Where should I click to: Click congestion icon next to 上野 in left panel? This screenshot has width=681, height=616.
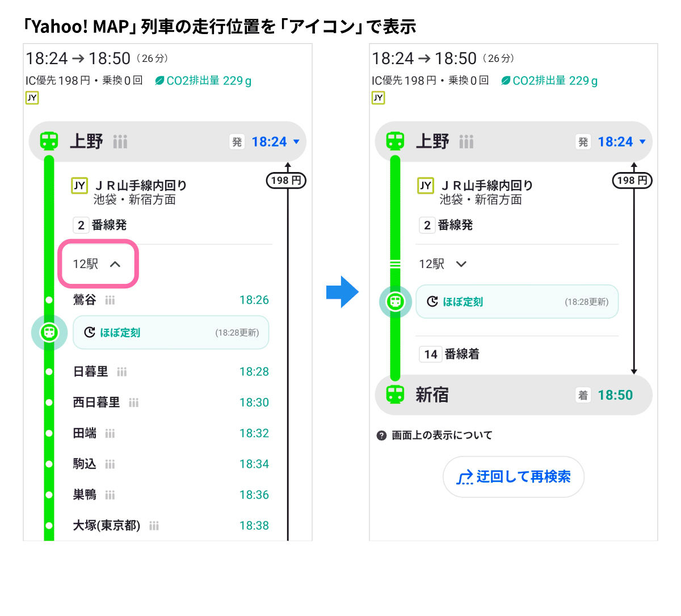[120, 141]
